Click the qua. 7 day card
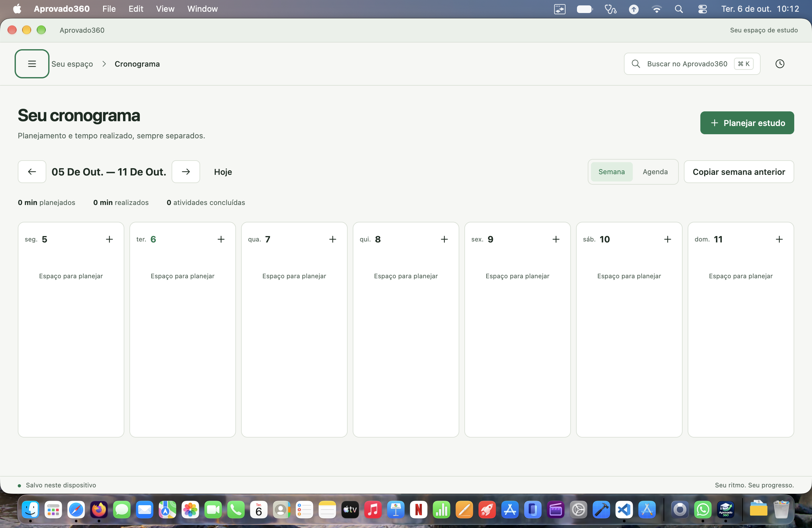812x528 pixels. [294, 329]
